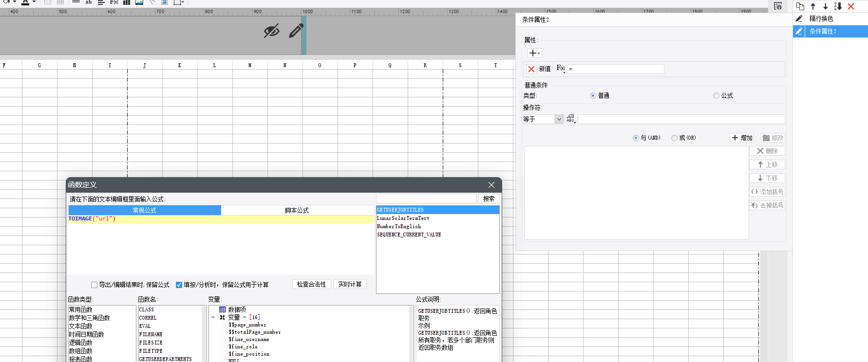Viewport: 868px width, 362px height.
Task: Select 文本函数 in the function type list
Action: coord(102,326)
